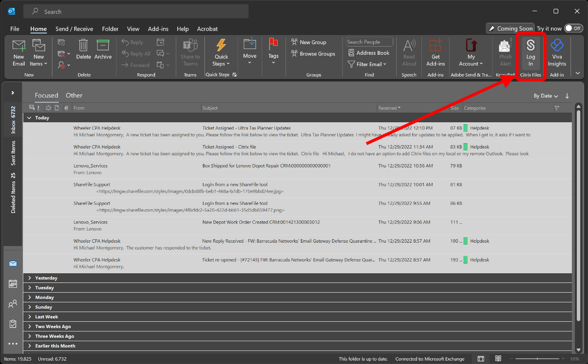This screenshot has width=588, height=364.
Task: Open the Move dropdown
Action: pyautogui.click(x=250, y=51)
